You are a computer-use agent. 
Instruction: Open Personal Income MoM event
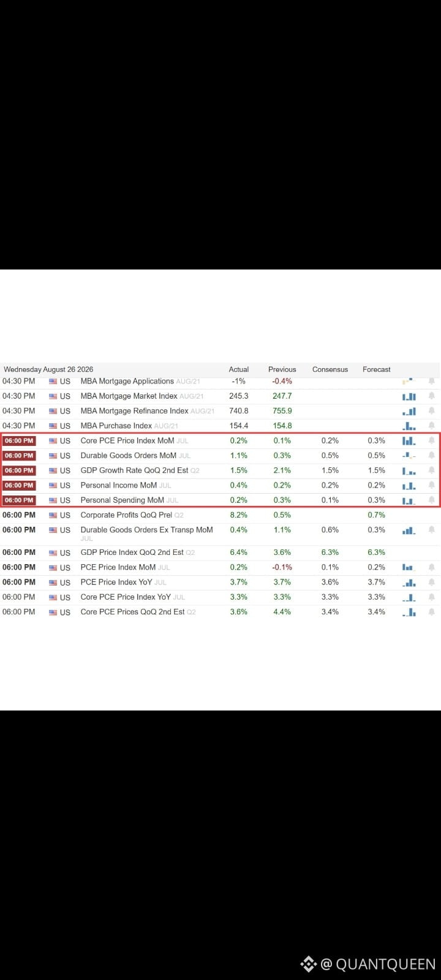pyautogui.click(x=119, y=485)
